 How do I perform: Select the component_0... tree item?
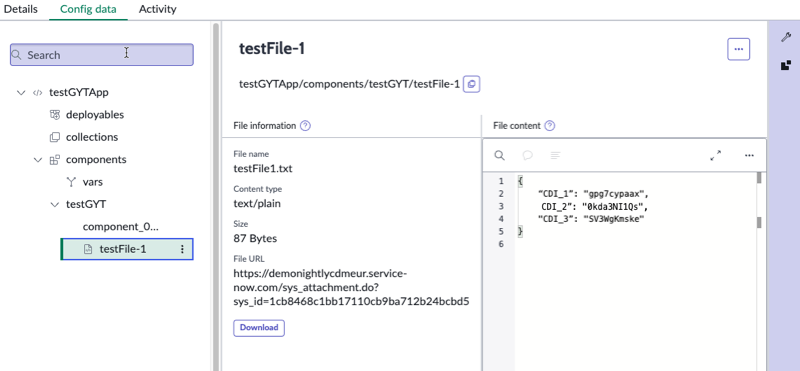tap(121, 227)
